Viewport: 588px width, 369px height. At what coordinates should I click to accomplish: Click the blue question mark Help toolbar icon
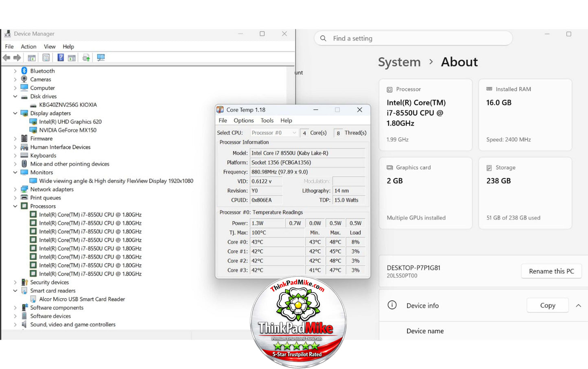pyautogui.click(x=61, y=58)
